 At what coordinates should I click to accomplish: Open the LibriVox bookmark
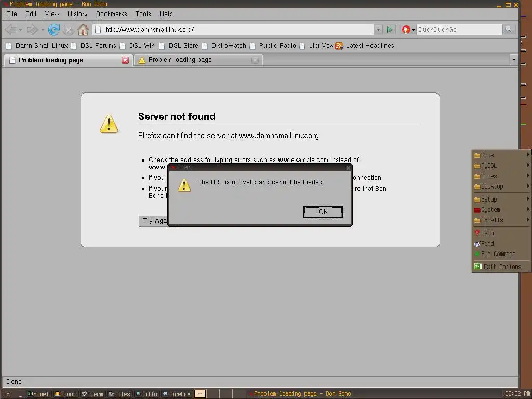coord(316,46)
